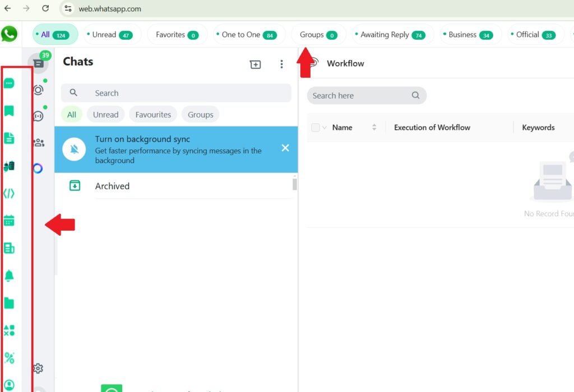Viewport: 574px width, 392px height.
Task: Select the bookmark icon in the green sidebar
Action: (x=10, y=111)
